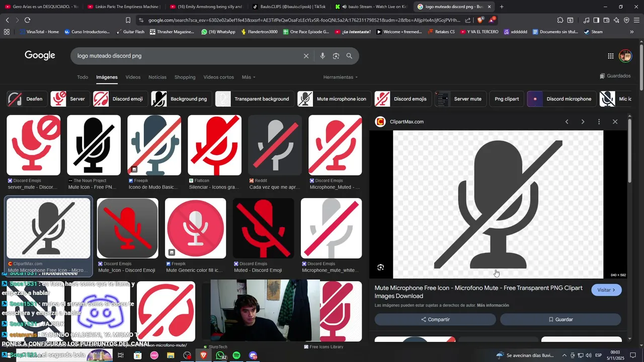Open Muted - Discord Emoji thumbnail

pos(263,228)
